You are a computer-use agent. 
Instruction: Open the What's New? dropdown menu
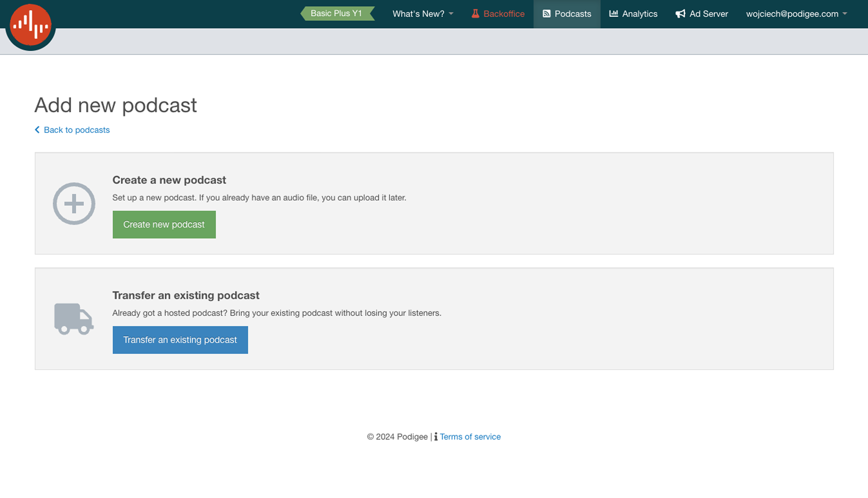pyautogui.click(x=423, y=14)
